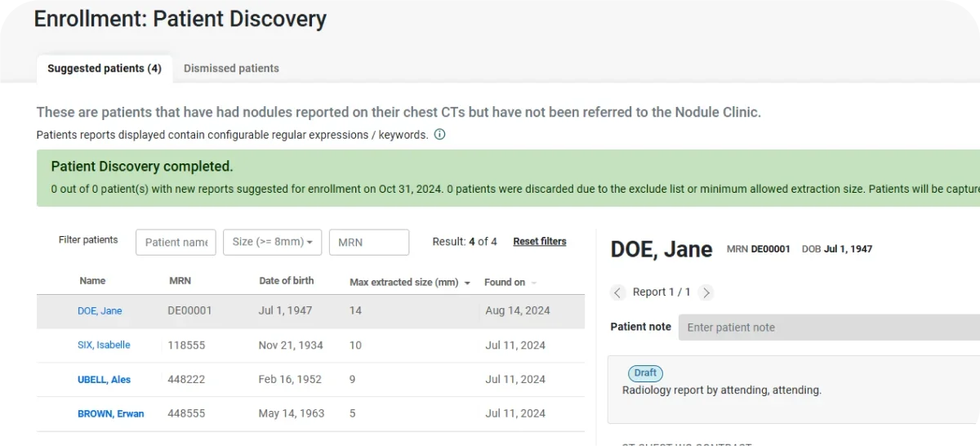Open patient DOE, Jane

point(100,311)
